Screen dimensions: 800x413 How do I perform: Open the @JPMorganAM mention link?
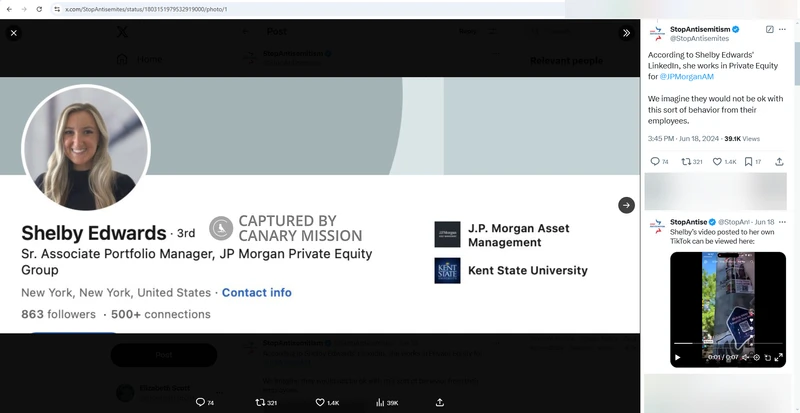(x=686, y=77)
